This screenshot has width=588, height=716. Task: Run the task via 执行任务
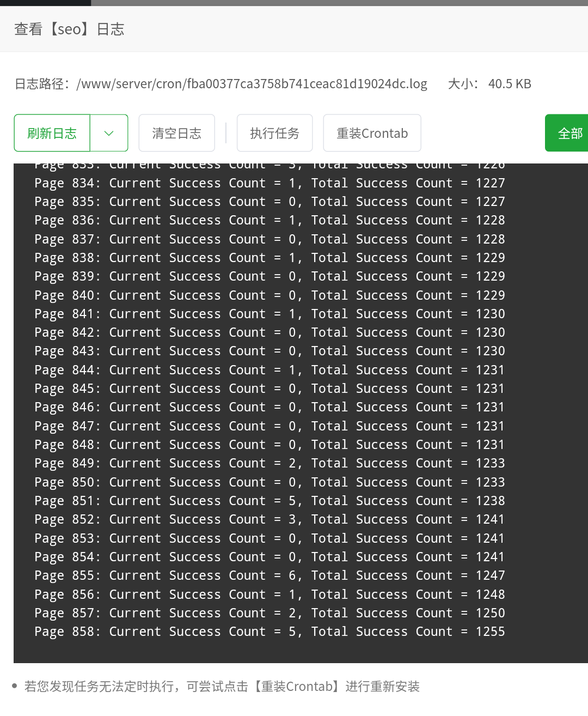(x=274, y=133)
